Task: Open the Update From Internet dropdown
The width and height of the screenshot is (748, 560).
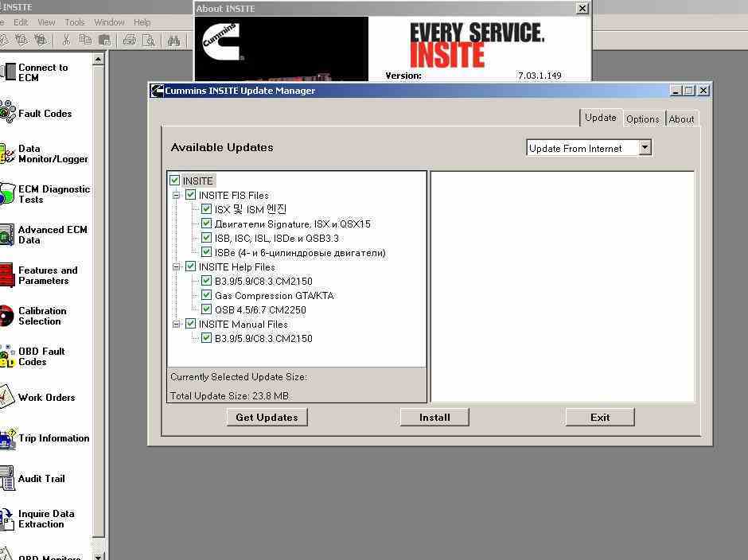Action: (x=645, y=147)
